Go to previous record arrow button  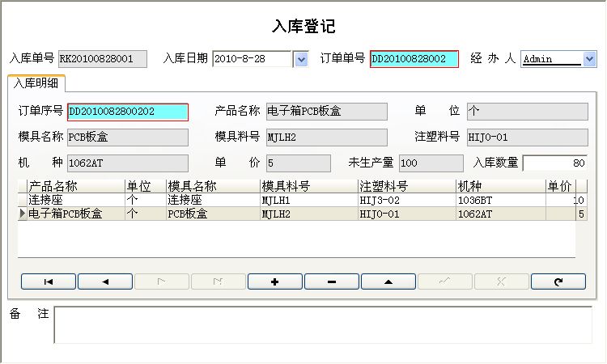[x=105, y=281]
